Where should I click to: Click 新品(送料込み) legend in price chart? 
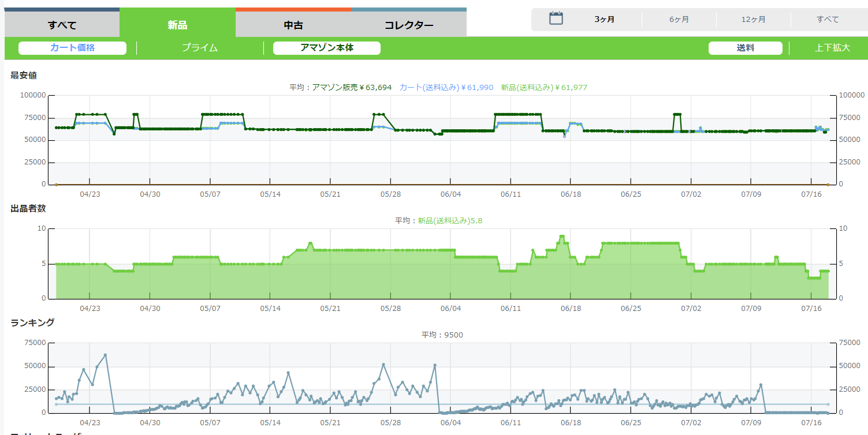[543, 87]
